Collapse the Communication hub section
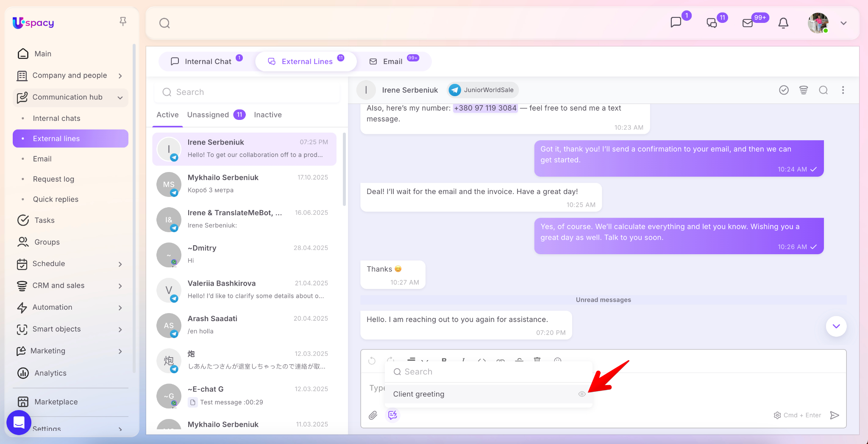The height and width of the screenshot is (444, 868). pyautogui.click(x=120, y=97)
